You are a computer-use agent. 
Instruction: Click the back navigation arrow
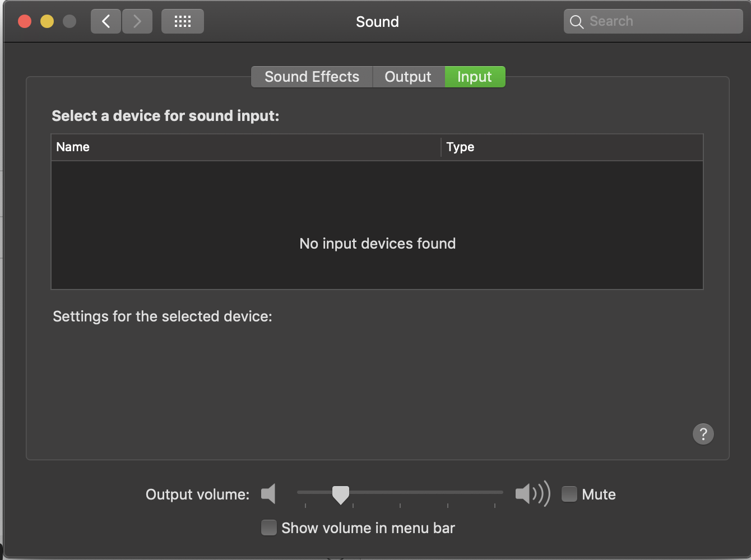[106, 22]
